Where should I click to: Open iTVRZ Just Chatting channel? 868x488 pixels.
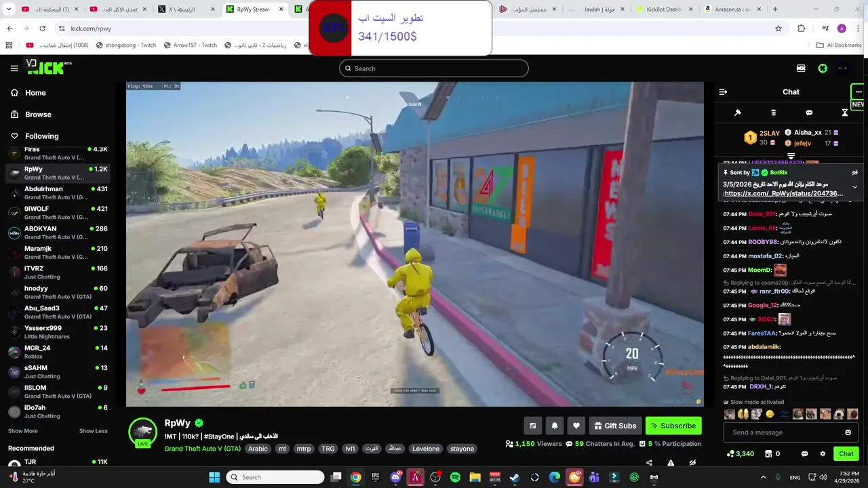[58, 272]
